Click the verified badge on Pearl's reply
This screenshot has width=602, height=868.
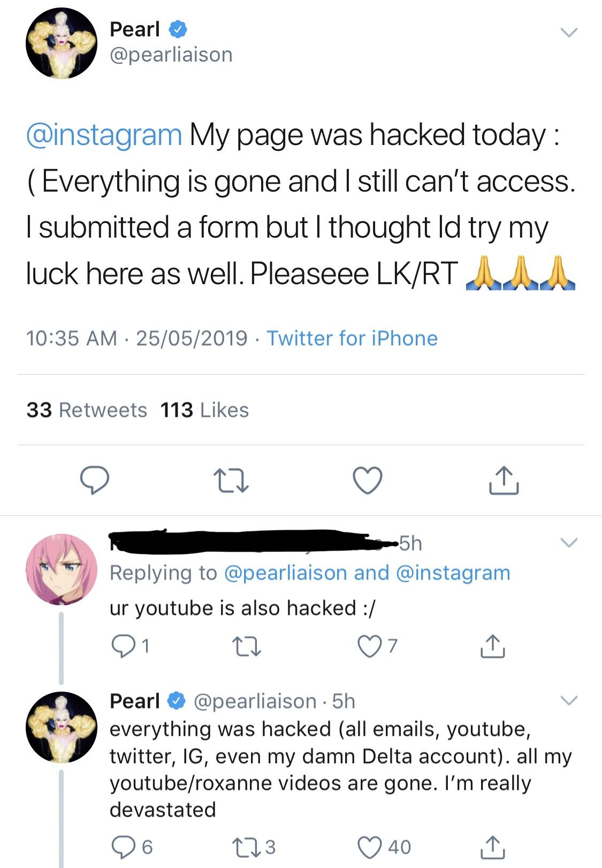click(x=175, y=701)
